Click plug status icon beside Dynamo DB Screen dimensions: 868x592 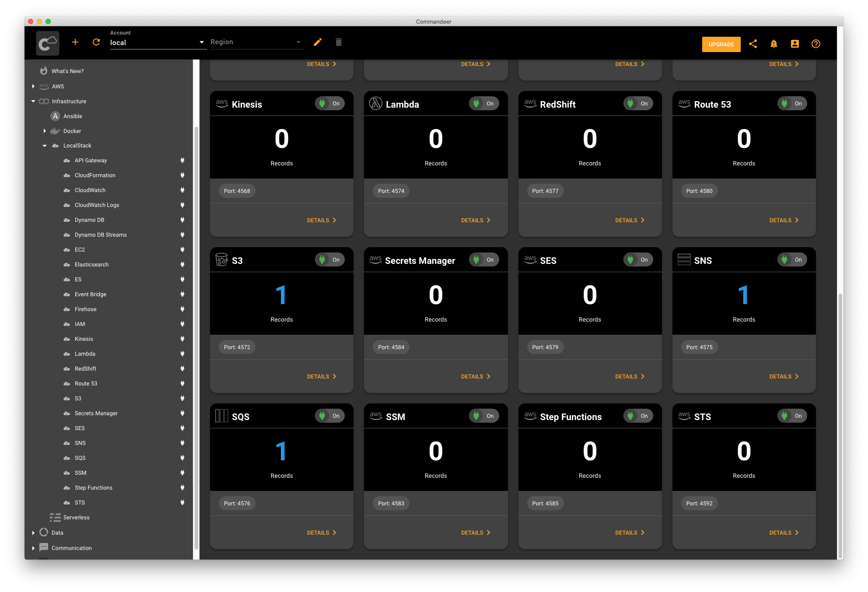182,220
